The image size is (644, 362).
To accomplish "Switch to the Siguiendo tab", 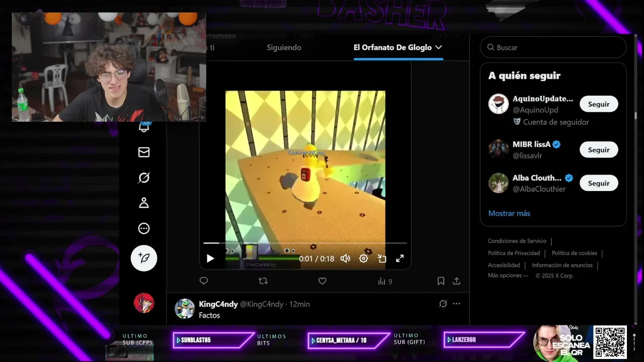I will [284, 47].
